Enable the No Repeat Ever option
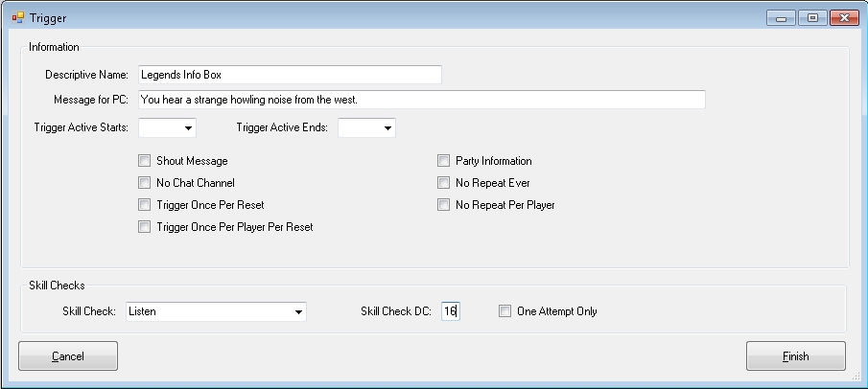 click(x=444, y=183)
